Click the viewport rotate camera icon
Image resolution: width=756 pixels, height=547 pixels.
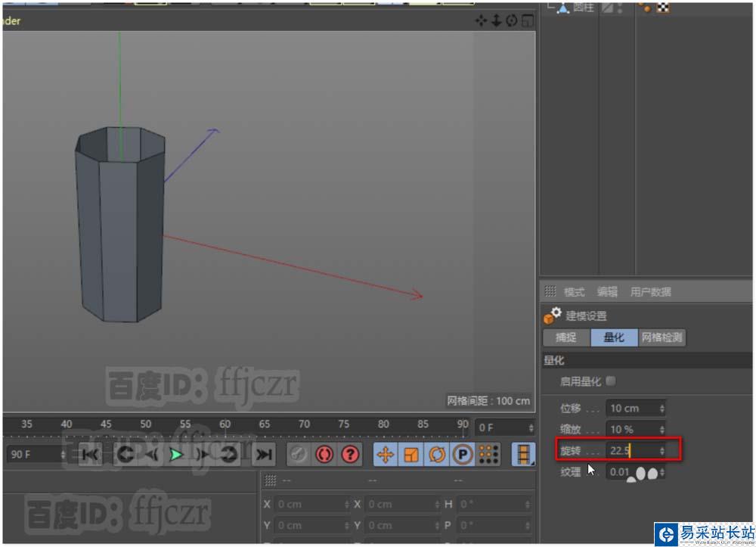pos(512,20)
